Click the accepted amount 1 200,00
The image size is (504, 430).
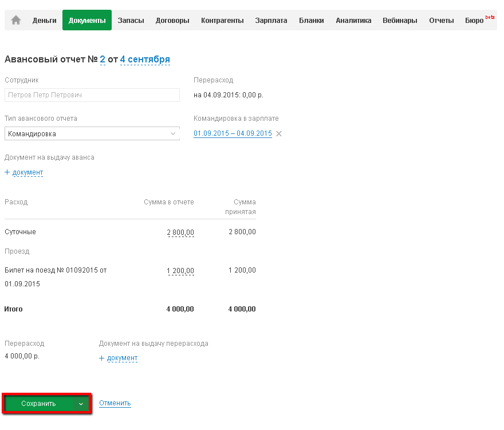242,270
